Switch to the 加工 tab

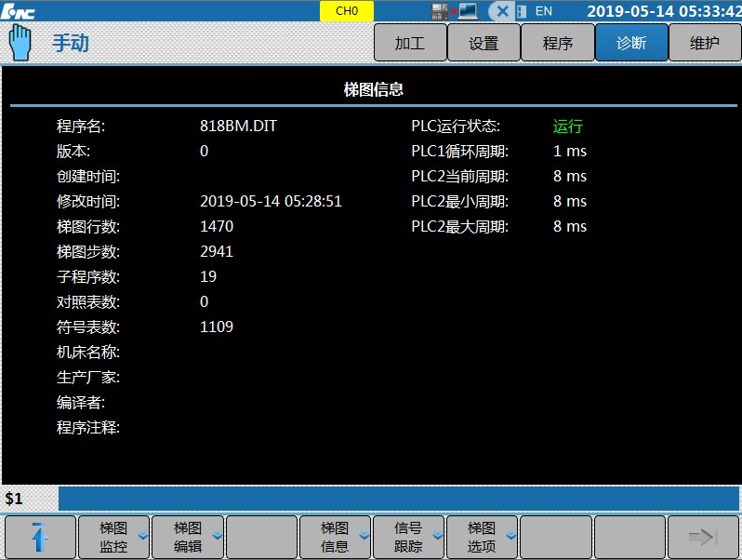[409, 43]
